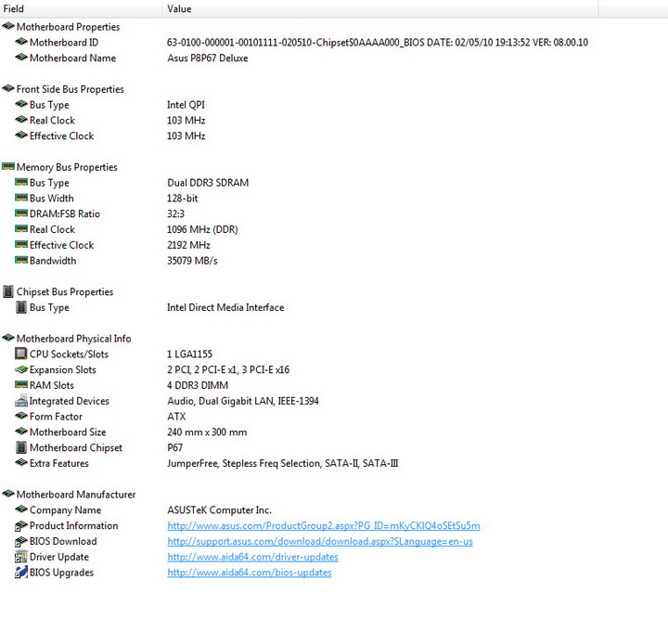Image resolution: width=668 pixels, height=644 pixels.
Task: Click the Driver Update icon
Action: point(20,557)
